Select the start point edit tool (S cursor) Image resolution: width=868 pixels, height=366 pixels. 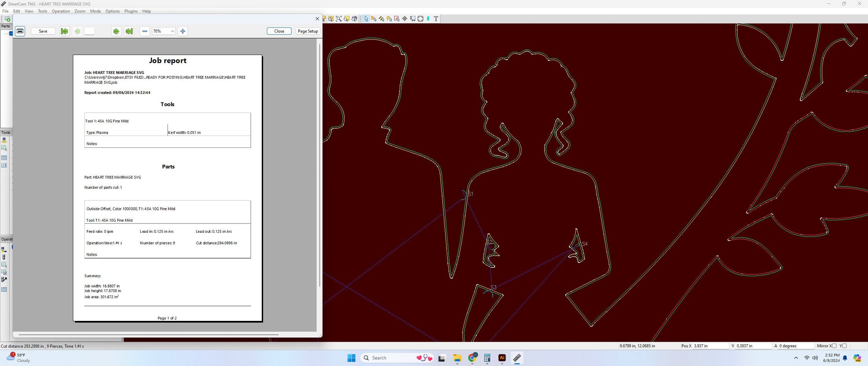coord(374,19)
